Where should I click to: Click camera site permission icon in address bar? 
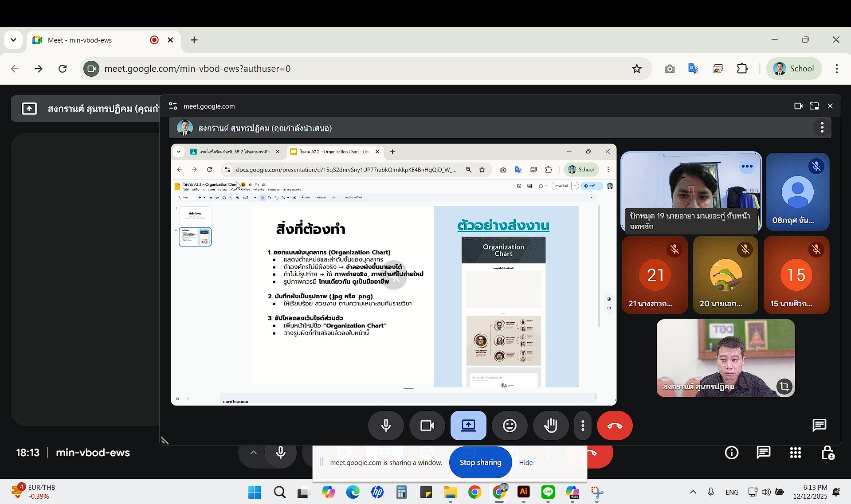(x=91, y=69)
